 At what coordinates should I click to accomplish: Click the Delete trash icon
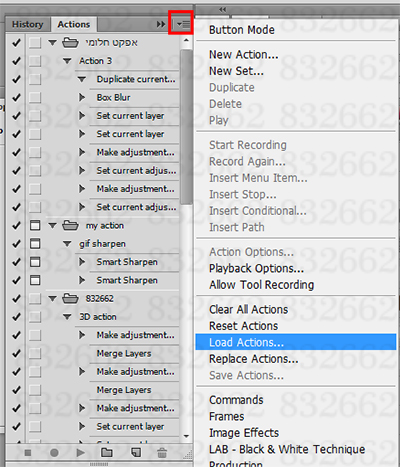click(162, 453)
